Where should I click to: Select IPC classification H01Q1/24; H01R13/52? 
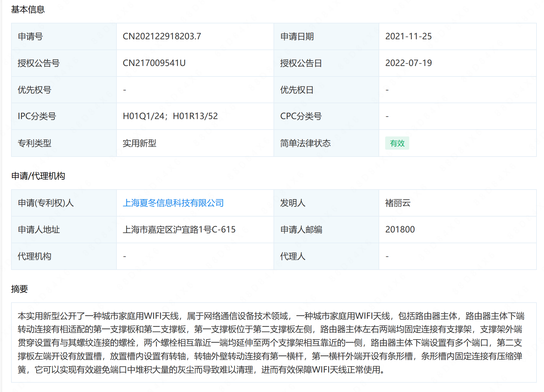pyautogui.click(x=170, y=116)
